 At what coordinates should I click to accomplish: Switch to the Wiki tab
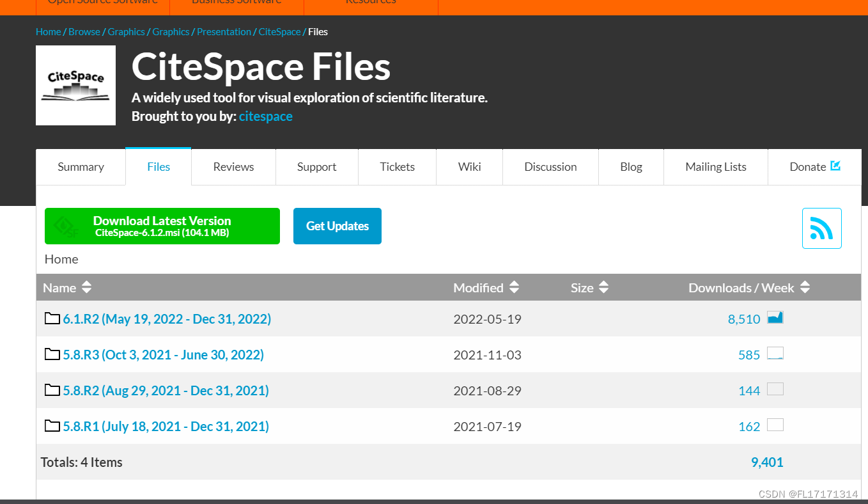coord(469,167)
